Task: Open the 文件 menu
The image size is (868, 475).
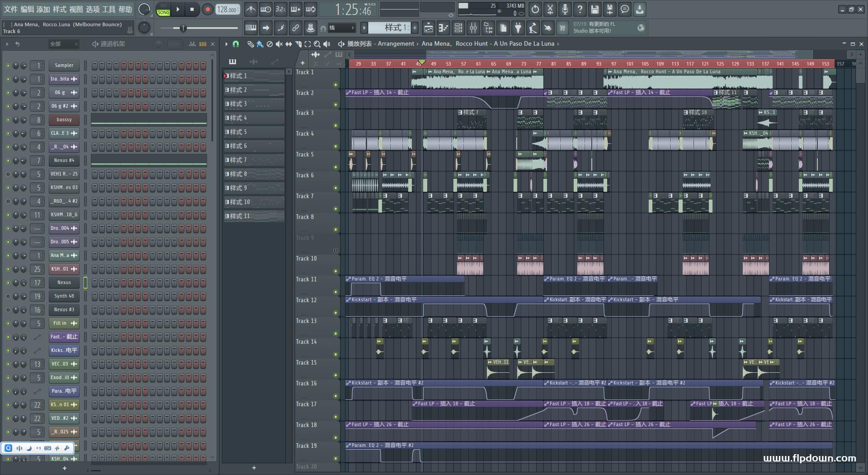Action: tap(11, 9)
